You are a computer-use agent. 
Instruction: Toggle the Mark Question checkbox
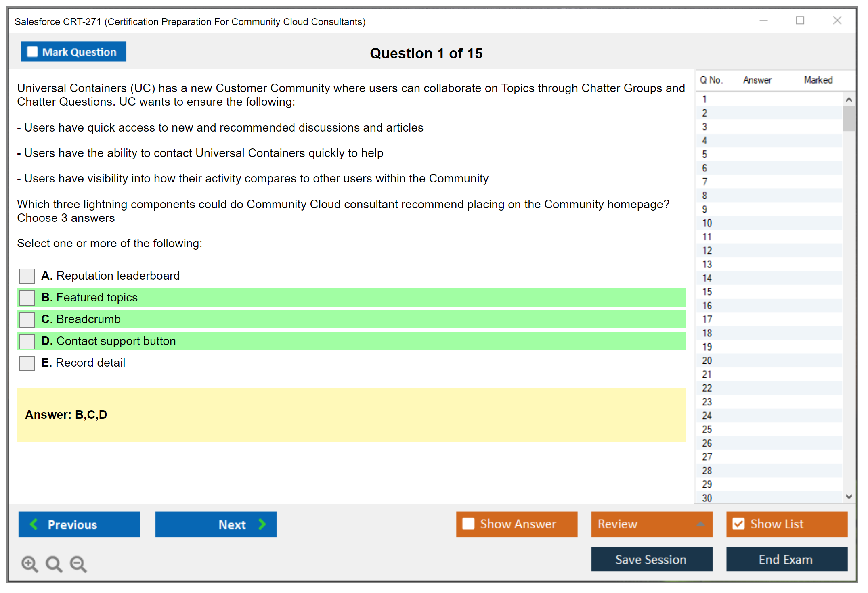tap(32, 52)
